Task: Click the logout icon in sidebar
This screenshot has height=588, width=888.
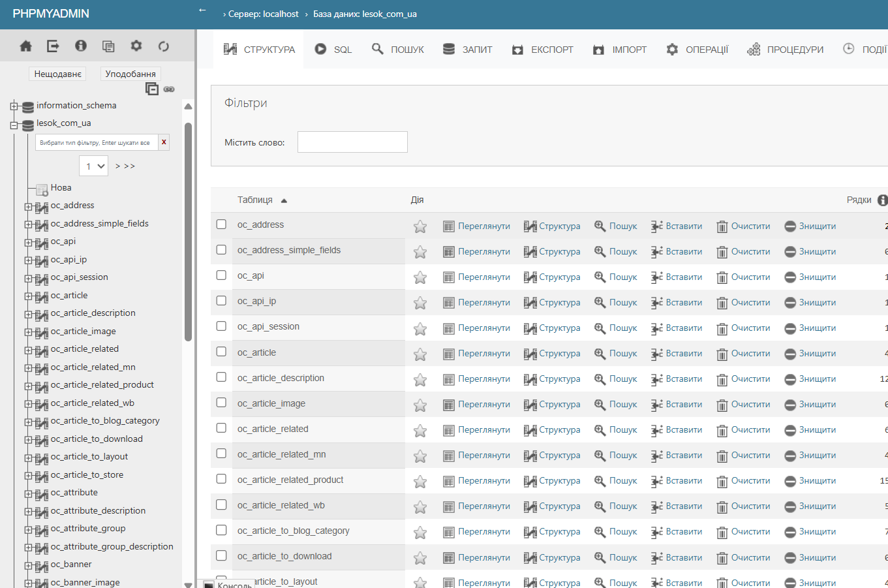Action: click(x=54, y=46)
